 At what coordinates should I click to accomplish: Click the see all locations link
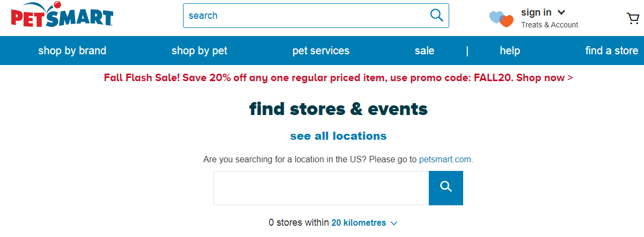(x=338, y=136)
